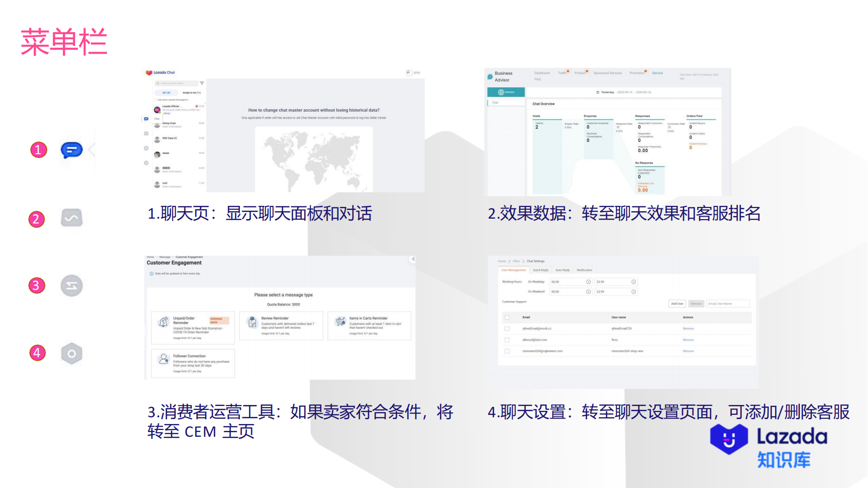Check the stresstest269 row checkbox
The width and height of the screenshot is (868, 488).
coord(507,351)
